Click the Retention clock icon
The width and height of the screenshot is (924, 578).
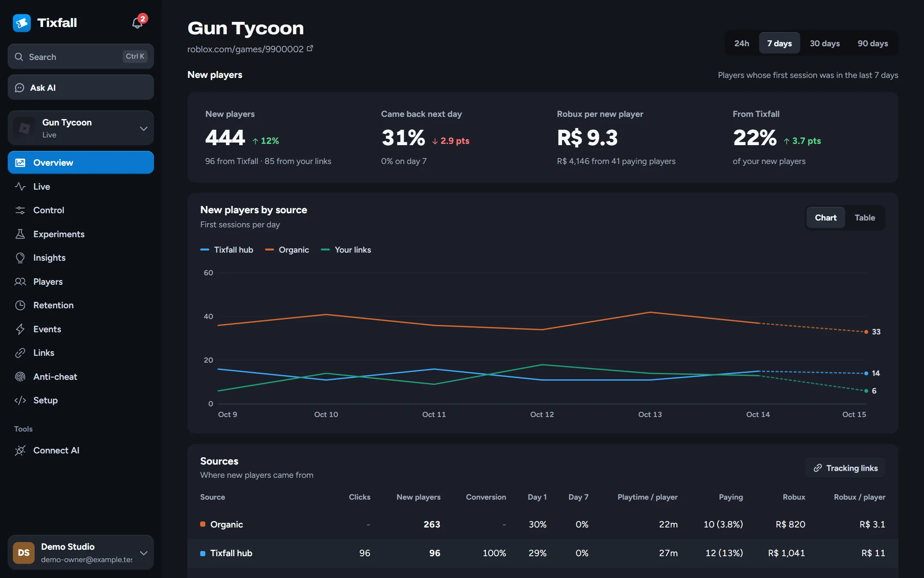(x=20, y=305)
